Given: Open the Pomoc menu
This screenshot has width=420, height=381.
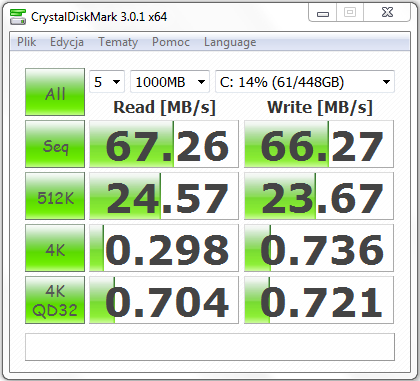Looking at the screenshot, I should [171, 42].
